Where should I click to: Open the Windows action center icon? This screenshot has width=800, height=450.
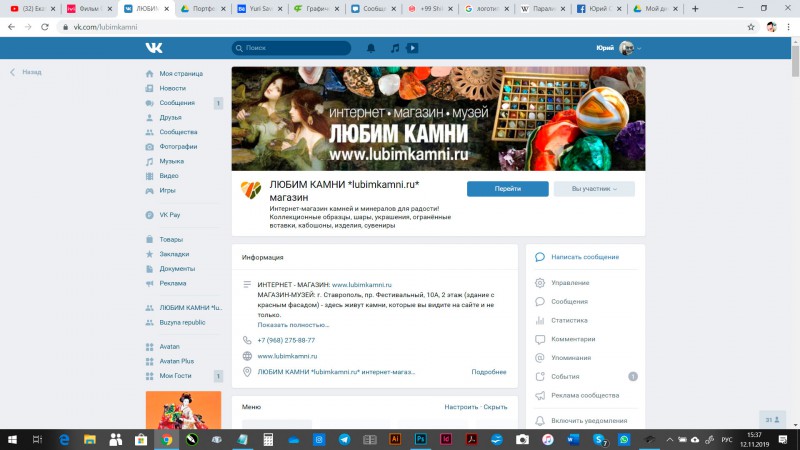pyautogui.click(x=783, y=439)
